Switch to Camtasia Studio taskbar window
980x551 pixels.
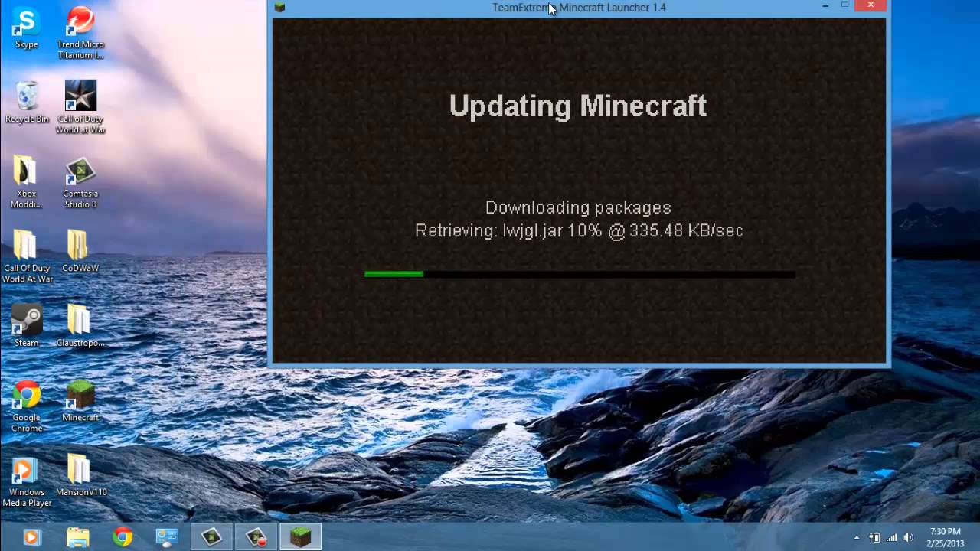[211, 537]
